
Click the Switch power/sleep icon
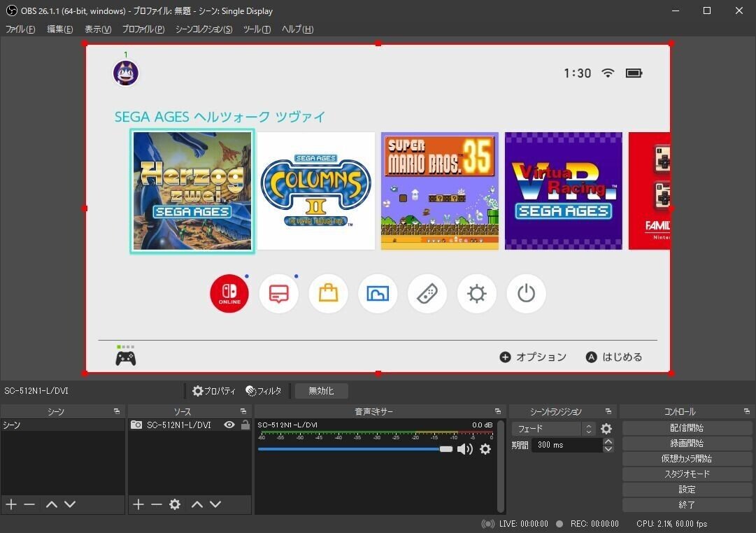pyautogui.click(x=526, y=293)
